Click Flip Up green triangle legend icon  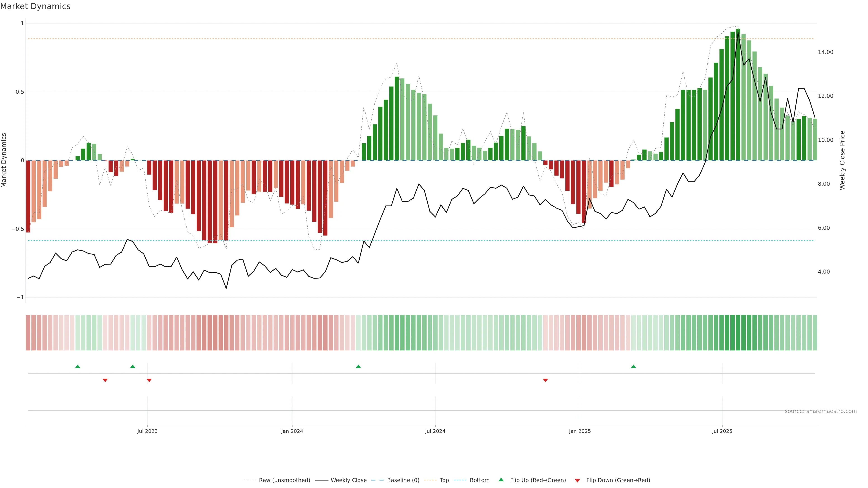501,480
